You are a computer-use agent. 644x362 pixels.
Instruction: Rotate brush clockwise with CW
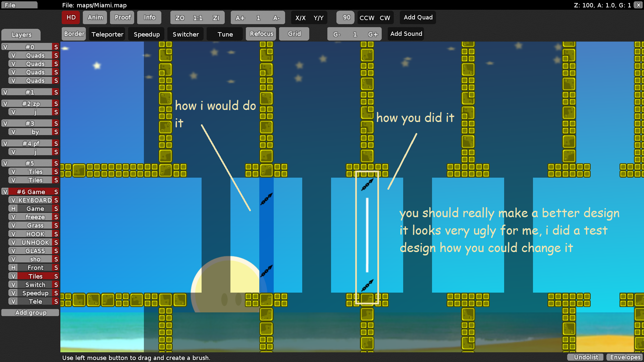tap(385, 18)
